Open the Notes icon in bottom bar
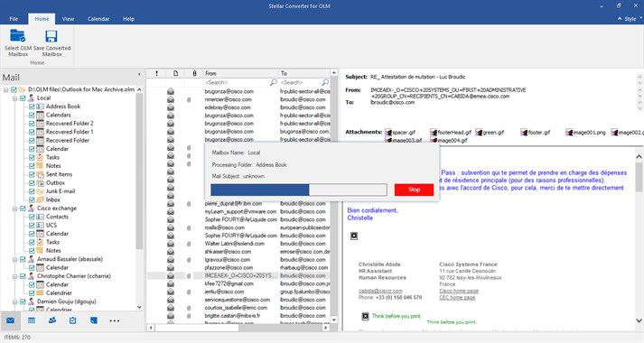Image resolution: width=644 pixels, height=343 pixels. [94, 320]
